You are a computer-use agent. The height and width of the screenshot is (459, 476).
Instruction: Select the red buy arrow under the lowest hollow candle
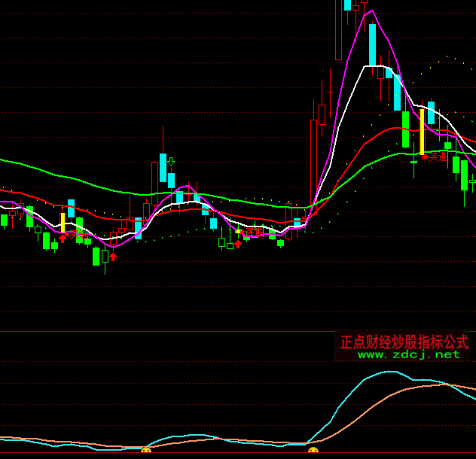click(113, 256)
